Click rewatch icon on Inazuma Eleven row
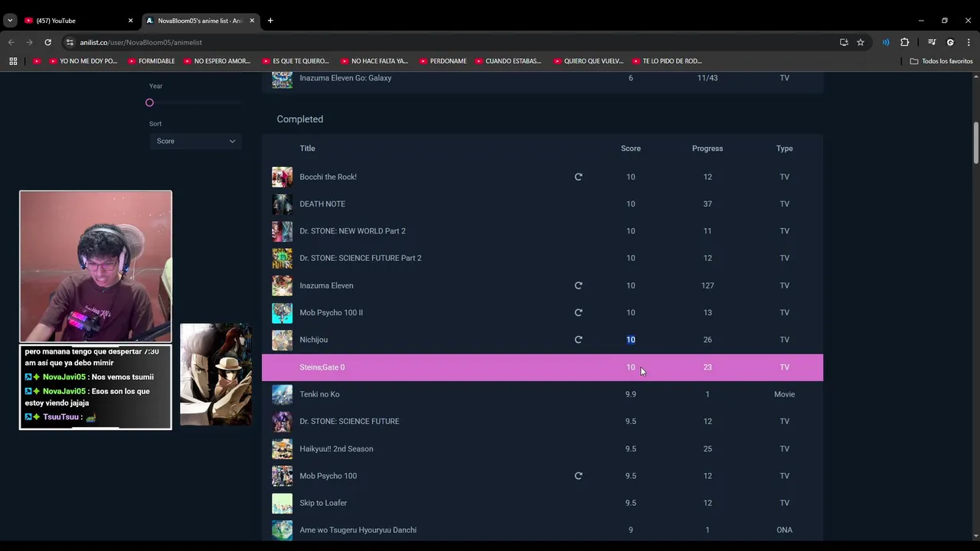Viewport: 980px width, 551px height. click(x=578, y=285)
